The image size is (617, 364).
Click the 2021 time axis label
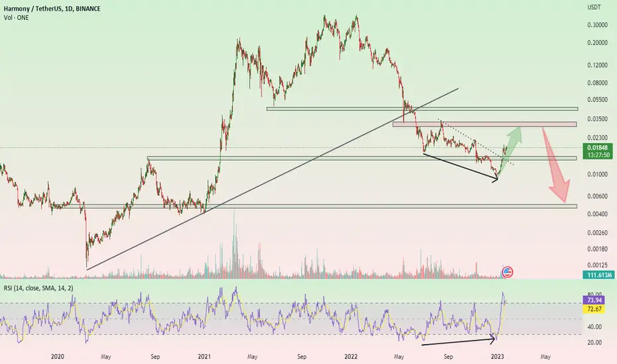coord(204,357)
